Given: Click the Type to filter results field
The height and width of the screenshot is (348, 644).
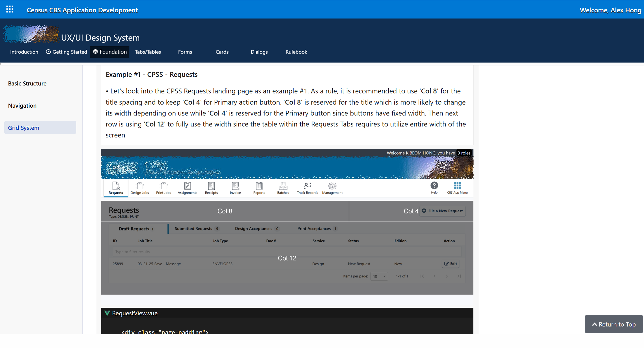Looking at the screenshot, I should tap(287, 252).
